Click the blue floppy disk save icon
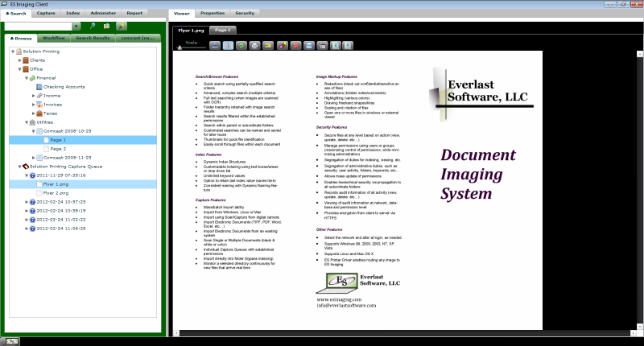 click(309, 46)
